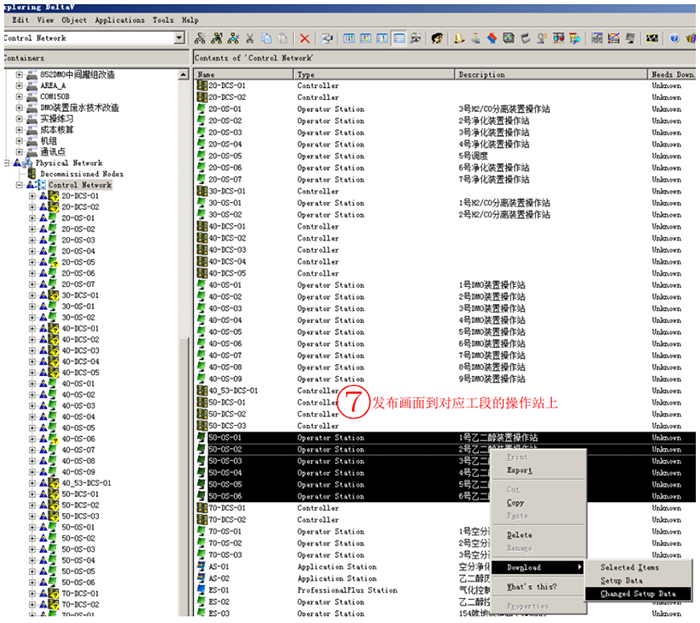Click Selected Items in Download submenu
This screenshot has width=700, height=623.
(630, 567)
